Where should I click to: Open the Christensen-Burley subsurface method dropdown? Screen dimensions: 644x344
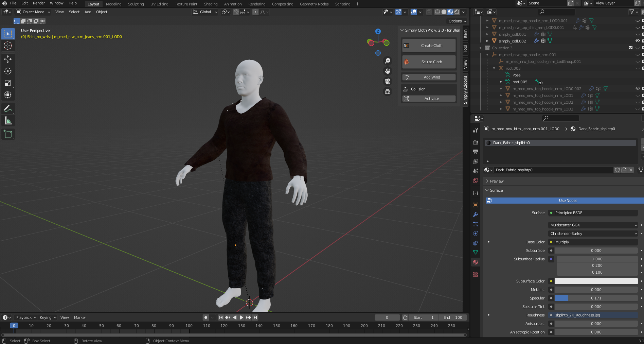coord(593,234)
